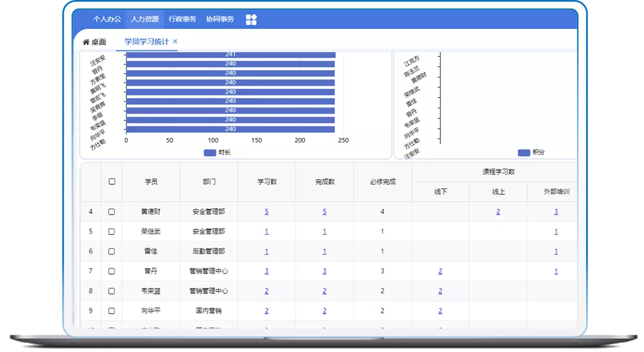Open 完成数 link for 黄德财
The image size is (644, 352).
pyautogui.click(x=325, y=211)
